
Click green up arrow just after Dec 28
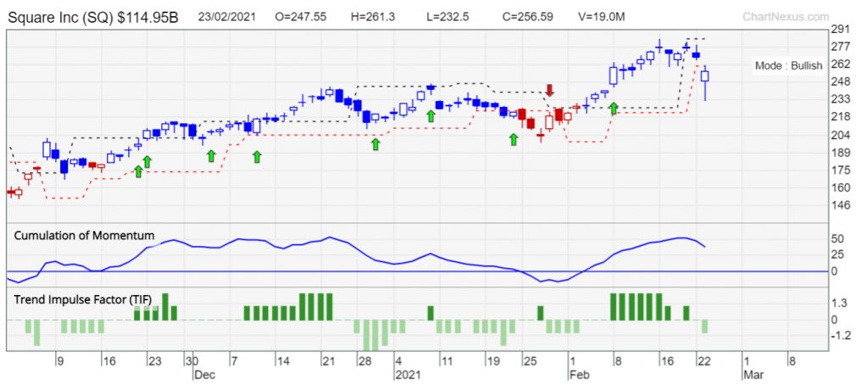(x=376, y=144)
